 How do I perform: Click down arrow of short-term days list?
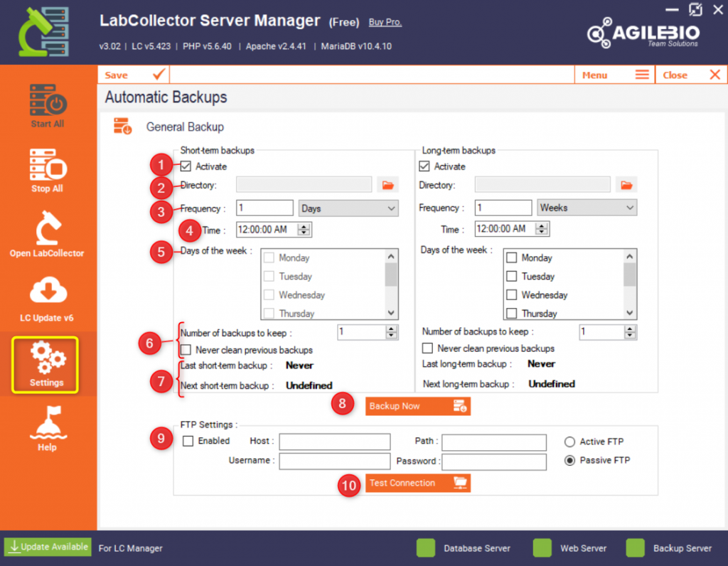pos(392,313)
